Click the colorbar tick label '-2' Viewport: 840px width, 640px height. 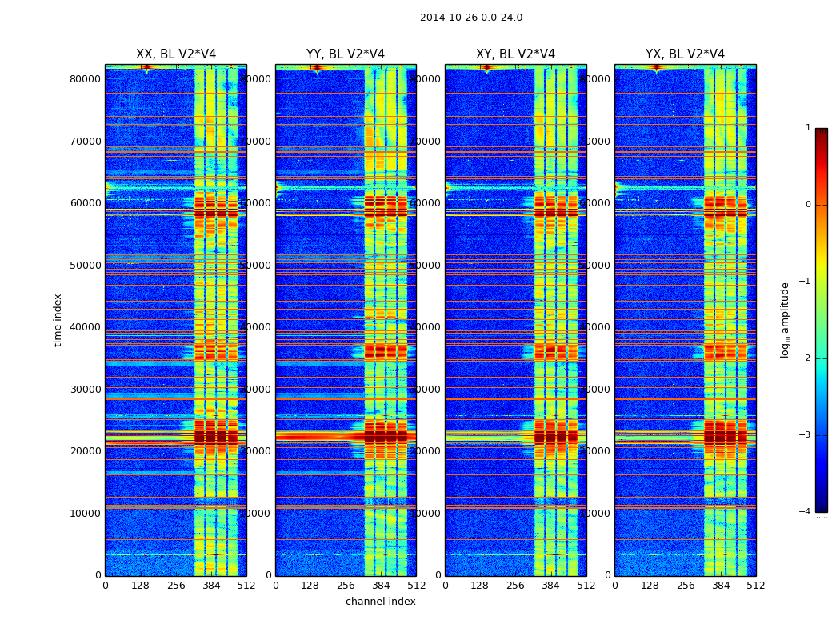click(806, 358)
